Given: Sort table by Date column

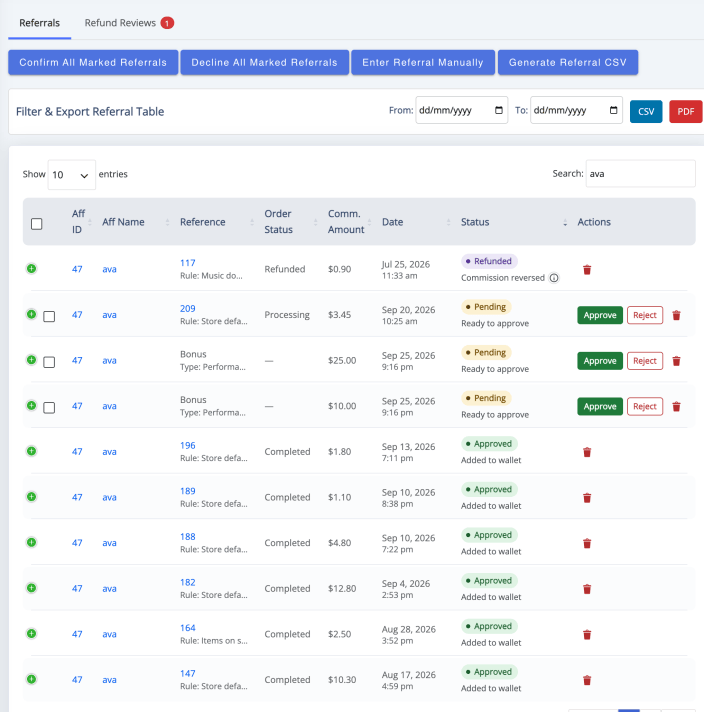Looking at the screenshot, I should (x=416, y=222).
